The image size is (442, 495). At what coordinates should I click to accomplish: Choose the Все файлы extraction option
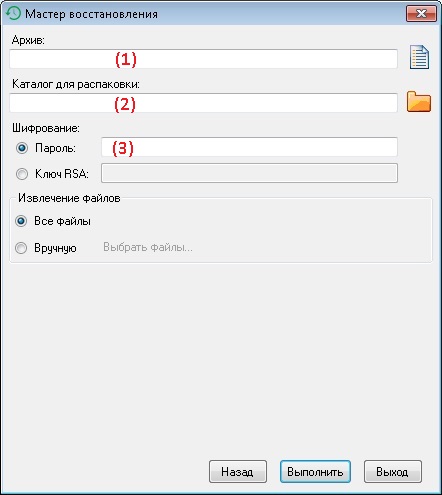(x=21, y=221)
